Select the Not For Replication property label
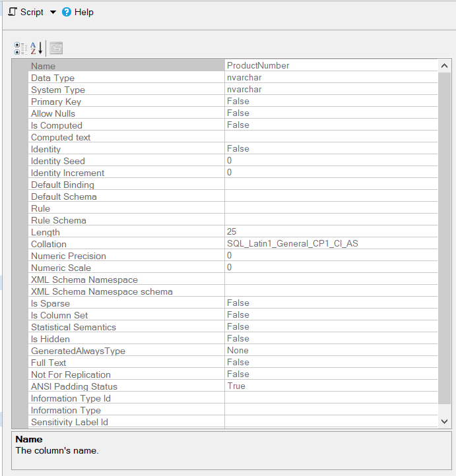The height and width of the screenshot is (476, 456). pos(71,374)
